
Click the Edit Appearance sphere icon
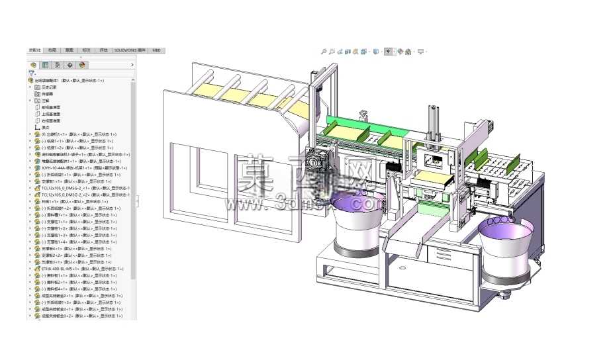pos(401,52)
